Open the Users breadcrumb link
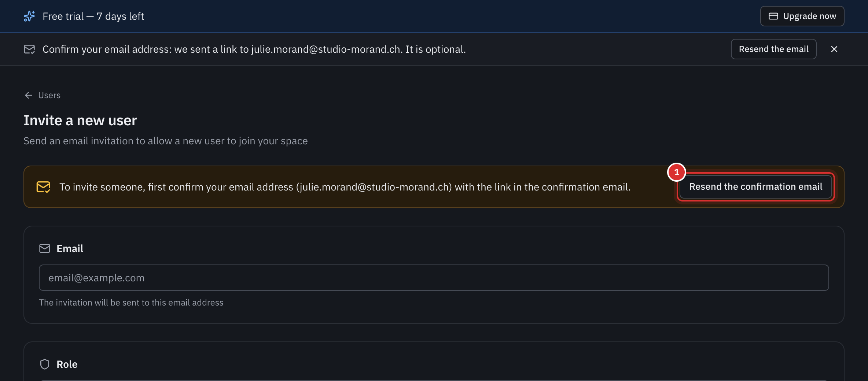Screen dimensions: 868x381 click(x=49, y=95)
